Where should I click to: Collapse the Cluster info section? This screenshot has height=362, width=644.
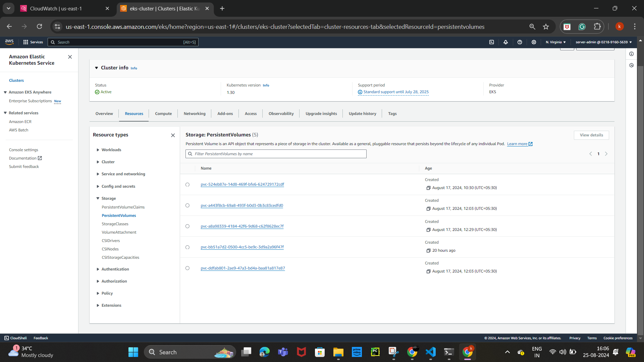pos(97,68)
